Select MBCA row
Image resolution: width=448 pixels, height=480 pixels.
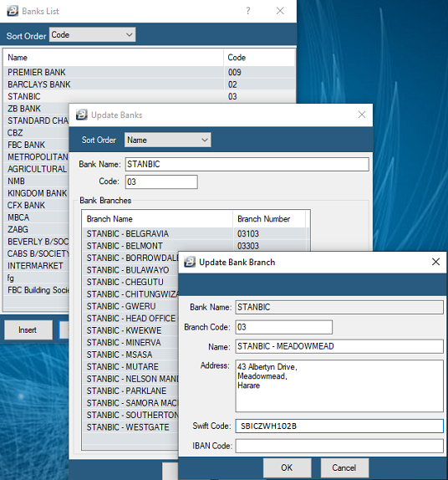[x=37, y=217]
